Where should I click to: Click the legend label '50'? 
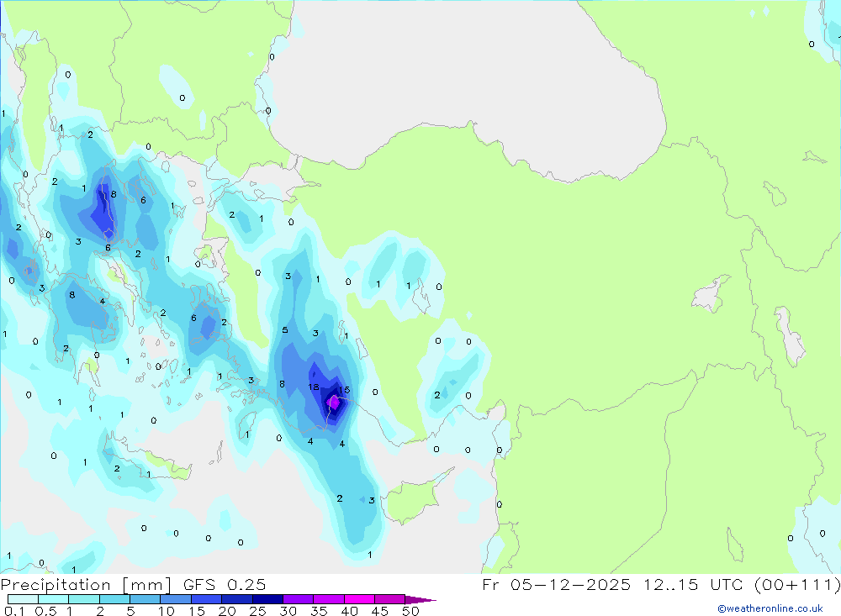coord(410,611)
